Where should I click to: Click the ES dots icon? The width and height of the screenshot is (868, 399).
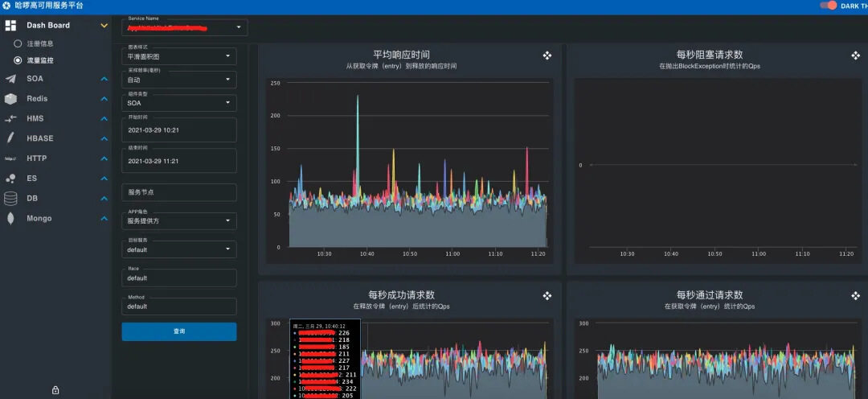click(10, 179)
